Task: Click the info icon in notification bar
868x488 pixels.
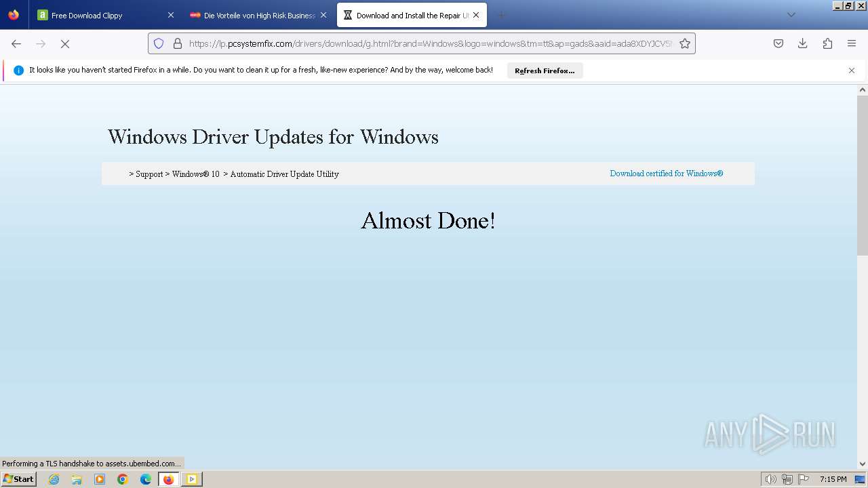Action: coord(18,70)
